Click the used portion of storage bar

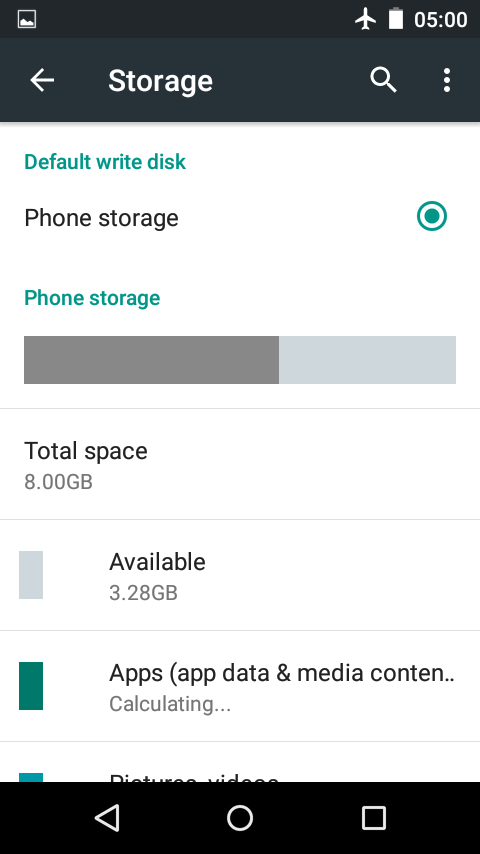tap(151, 360)
